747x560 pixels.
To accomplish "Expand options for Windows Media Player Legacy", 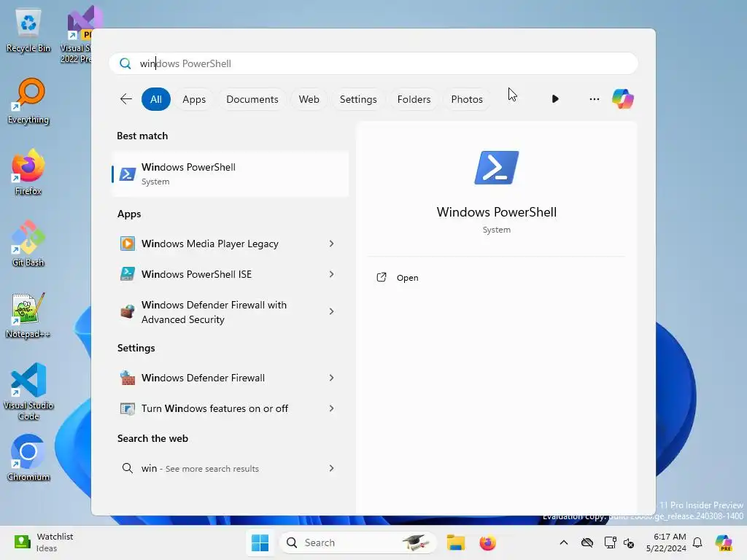I will pyautogui.click(x=332, y=244).
